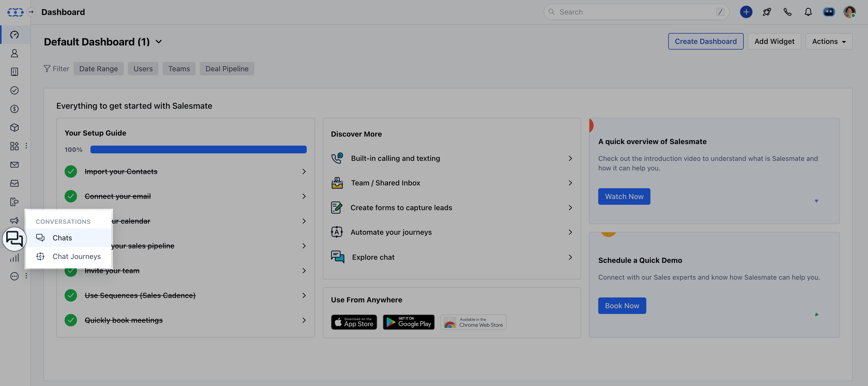This screenshot has width=868, height=386.
Task: Click Create Dashboard button
Action: 705,41
